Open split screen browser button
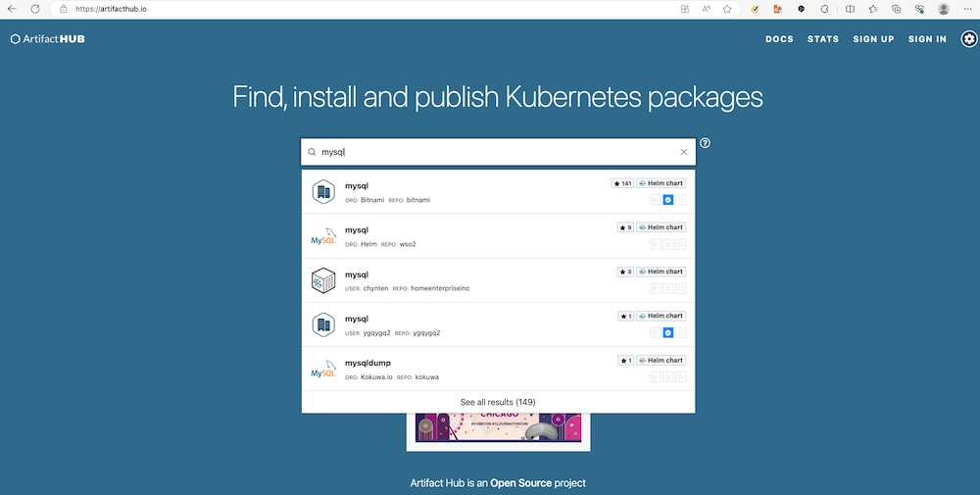The width and height of the screenshot is (980, 495). click(850, 10)
